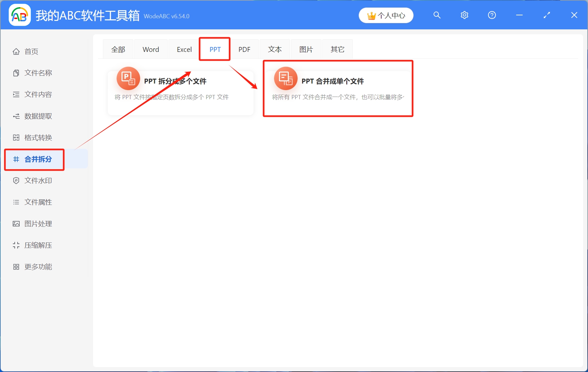Open the 文件属性 file properties section
The height and width of the screenshot is (372, 588).
[x=38, y=202]
